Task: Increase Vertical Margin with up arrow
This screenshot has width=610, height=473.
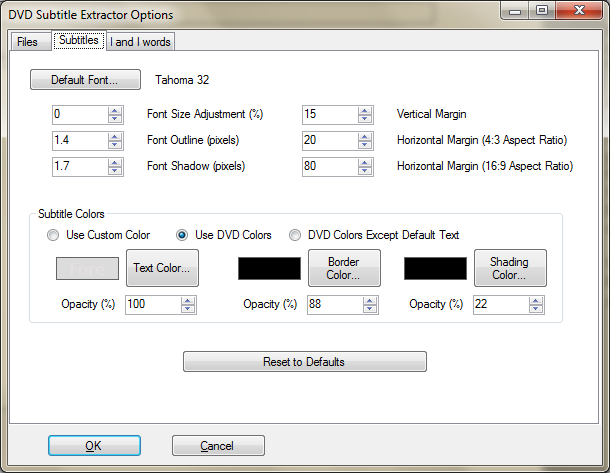Action: (365, 111)
